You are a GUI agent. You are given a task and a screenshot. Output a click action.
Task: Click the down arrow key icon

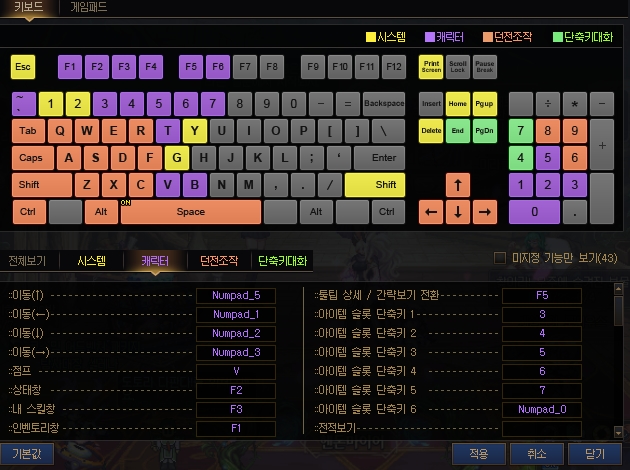(457, 212)
